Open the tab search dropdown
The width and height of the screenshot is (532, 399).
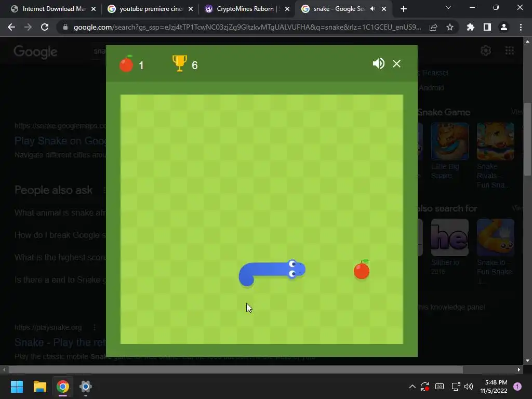pos(448,7)
